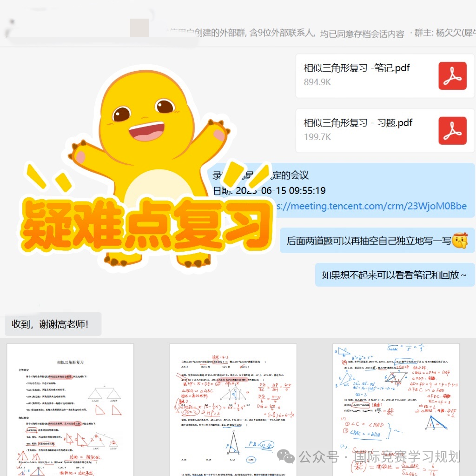Click the PDF icon of 笔记.pdf

452,76
